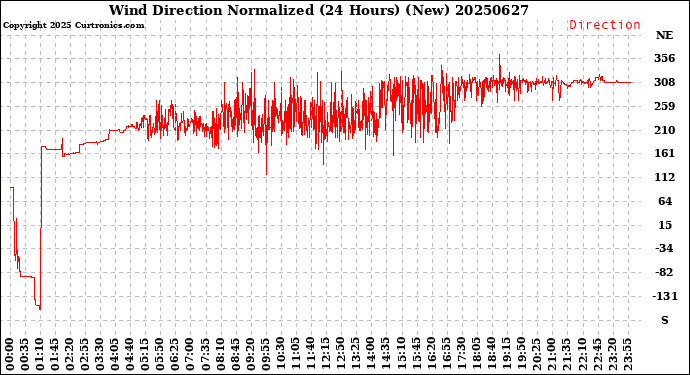The height and width of the screenshot is (375, 690).
Task: Click the '11:40' time label
Action: click(x=310, y=354)
